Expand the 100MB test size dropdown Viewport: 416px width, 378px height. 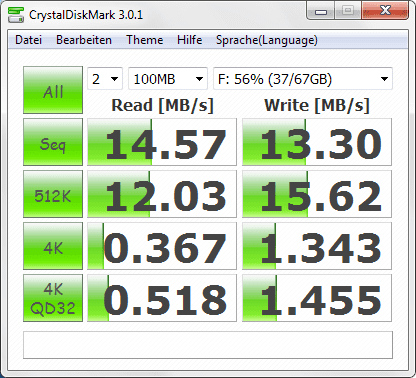[168, 79]
